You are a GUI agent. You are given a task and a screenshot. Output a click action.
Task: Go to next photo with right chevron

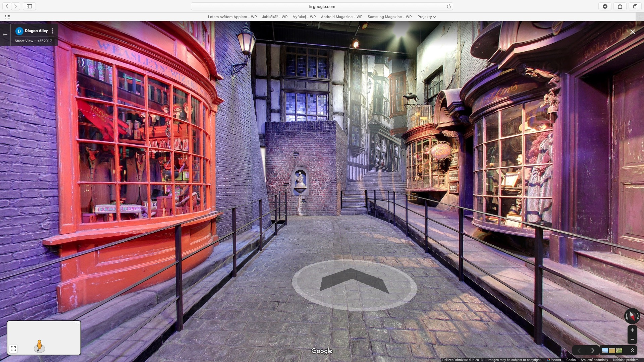point(593,350)
